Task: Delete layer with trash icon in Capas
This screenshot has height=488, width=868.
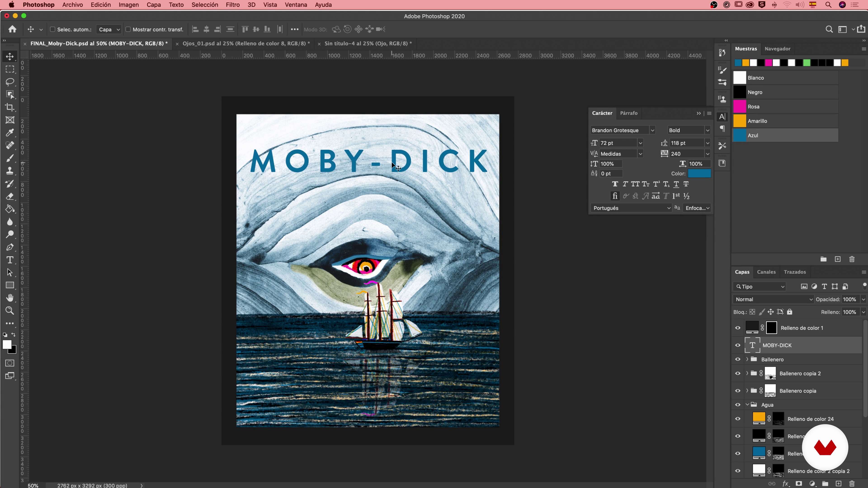Action: [x=852, y=484]
